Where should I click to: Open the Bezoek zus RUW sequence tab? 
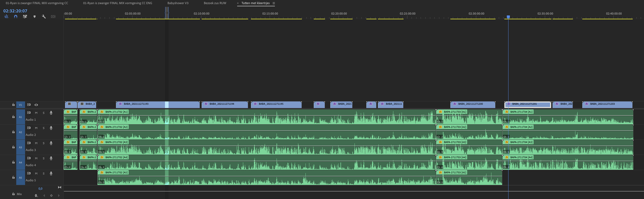215,3
